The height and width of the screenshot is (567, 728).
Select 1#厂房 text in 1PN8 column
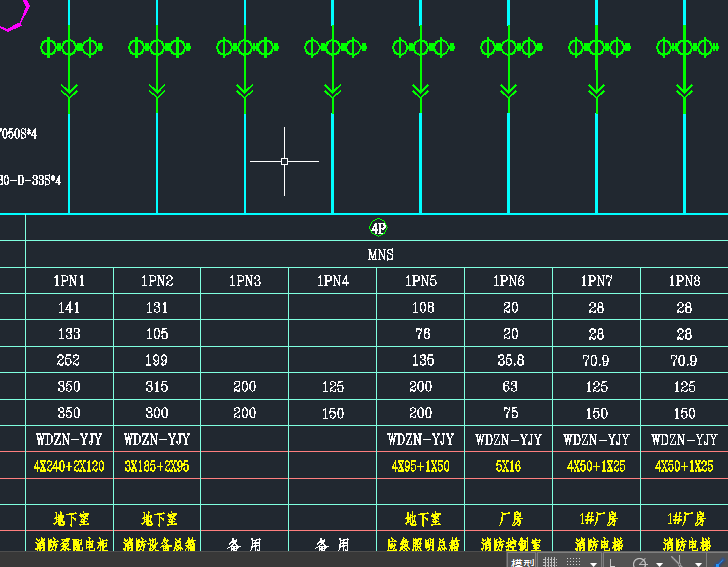click(687, 519)
